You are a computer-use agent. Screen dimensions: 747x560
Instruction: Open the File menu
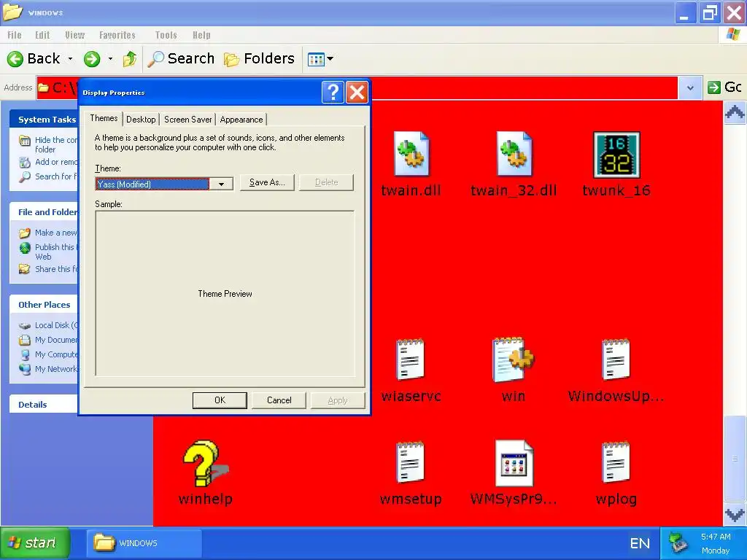(x=15, y=35)
